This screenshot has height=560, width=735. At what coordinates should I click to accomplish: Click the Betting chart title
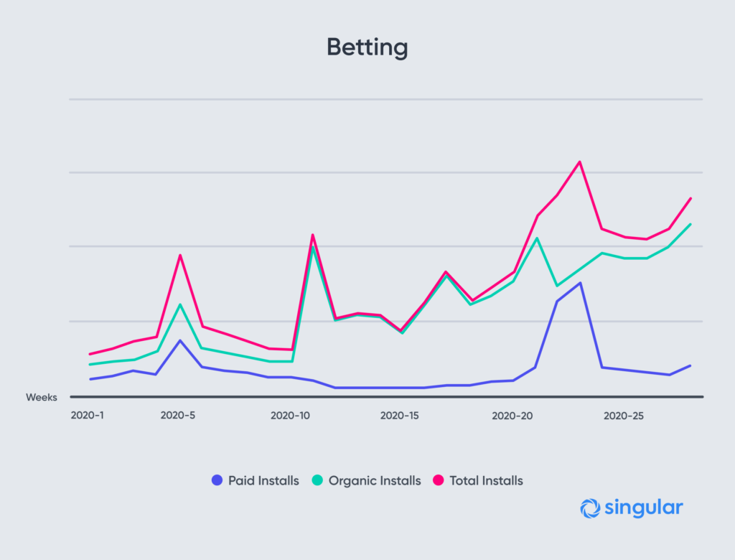[367, 47]
